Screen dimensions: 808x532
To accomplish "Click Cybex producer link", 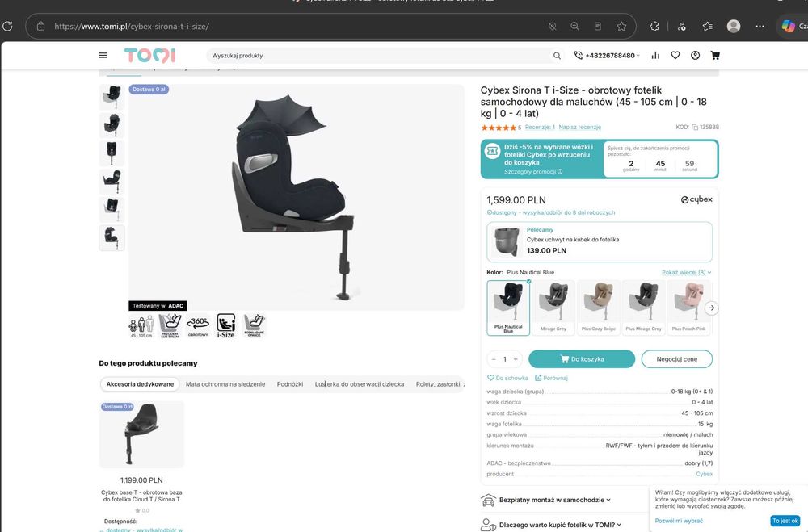I will [705, 474].
